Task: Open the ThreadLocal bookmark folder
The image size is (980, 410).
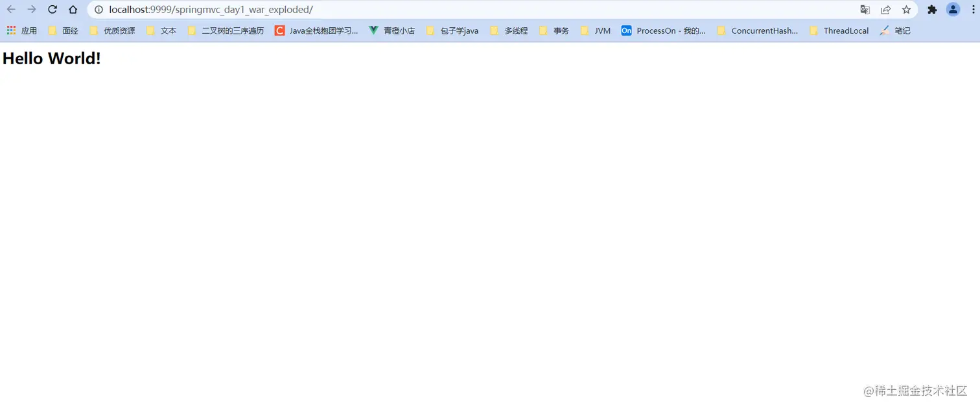Action: 839,30
